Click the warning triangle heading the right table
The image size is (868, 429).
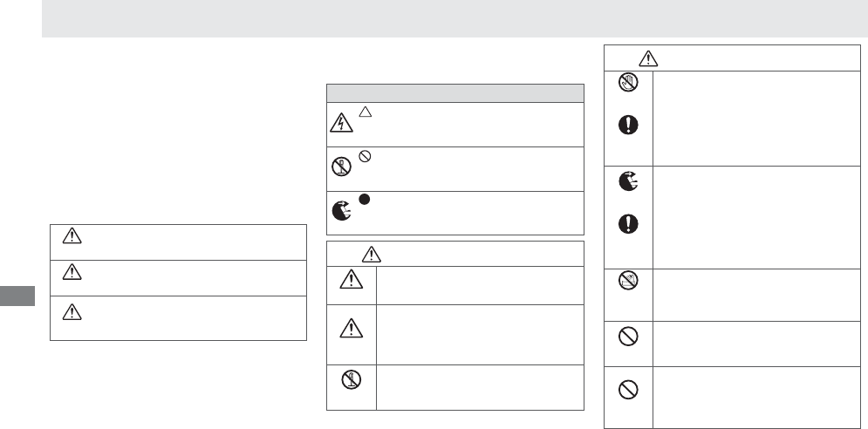point(647,58)
